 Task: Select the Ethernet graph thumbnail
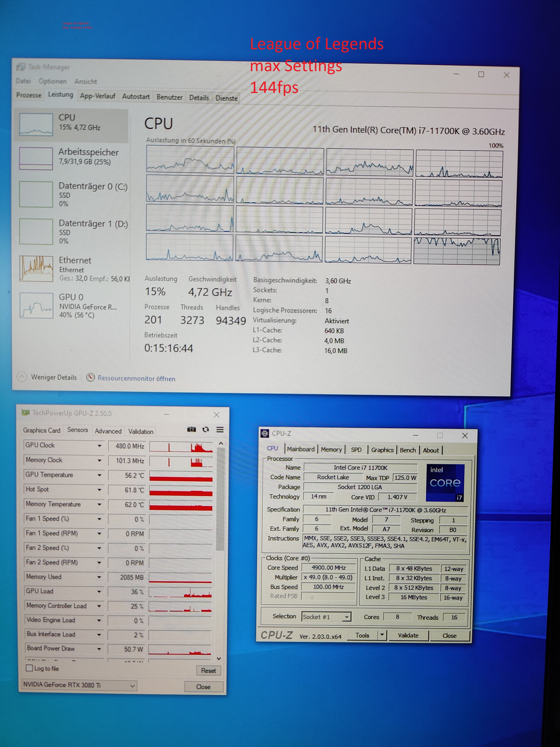tap(36, 269)
